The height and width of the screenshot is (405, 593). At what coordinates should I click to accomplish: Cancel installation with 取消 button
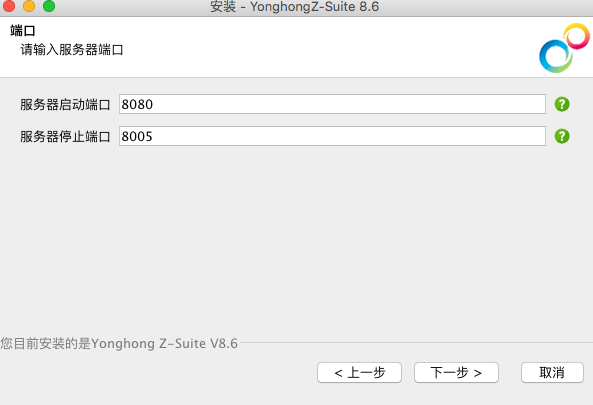[x=552, y=372]
